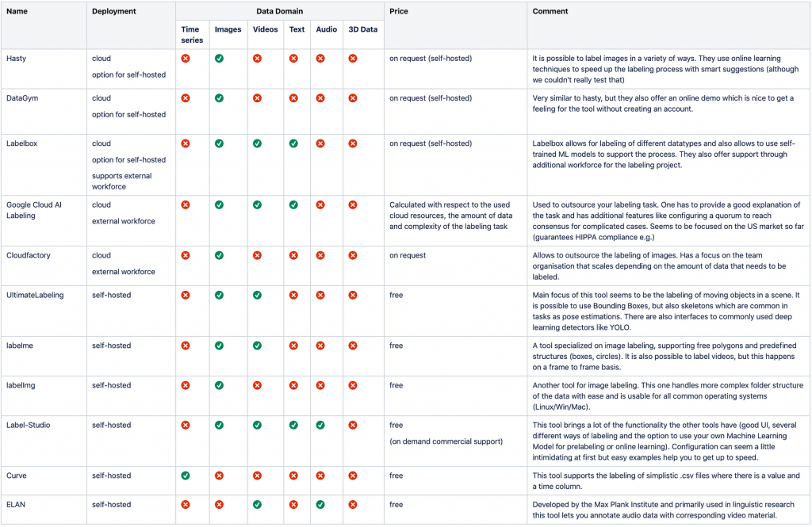Click the Comment column header
Viewport: 812px width, 527px height.
pyautogui.click(x=550, y=11)
